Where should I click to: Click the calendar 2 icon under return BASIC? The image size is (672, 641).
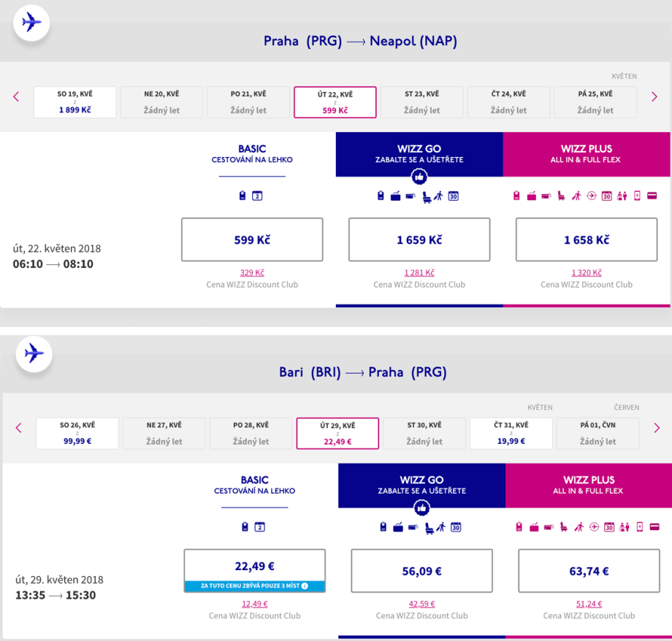[x=259, y=526]
